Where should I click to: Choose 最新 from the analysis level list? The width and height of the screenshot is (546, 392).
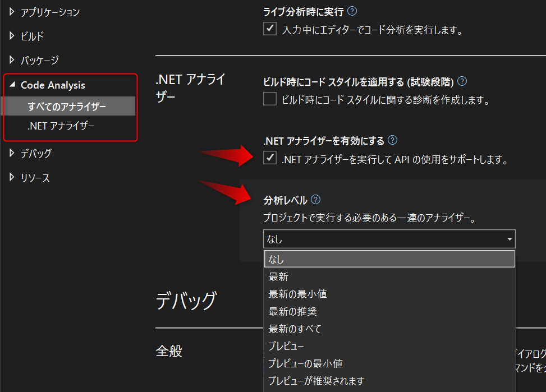click(278, 276)
